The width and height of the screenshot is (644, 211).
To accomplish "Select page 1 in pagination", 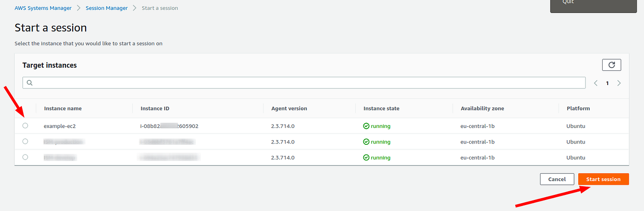I will coord(607,83).
